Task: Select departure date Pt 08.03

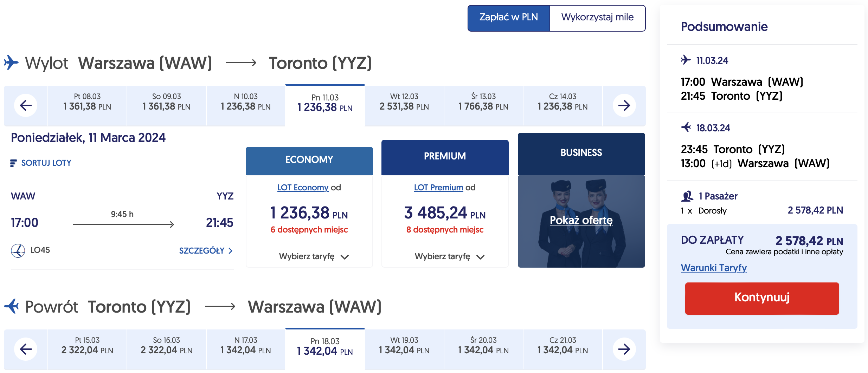Action: pos(87,102)
